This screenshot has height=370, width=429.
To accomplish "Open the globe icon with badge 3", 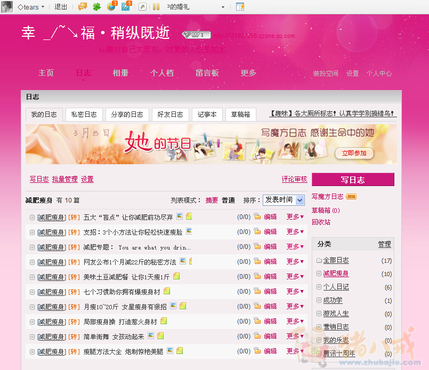I will point(111,6).
